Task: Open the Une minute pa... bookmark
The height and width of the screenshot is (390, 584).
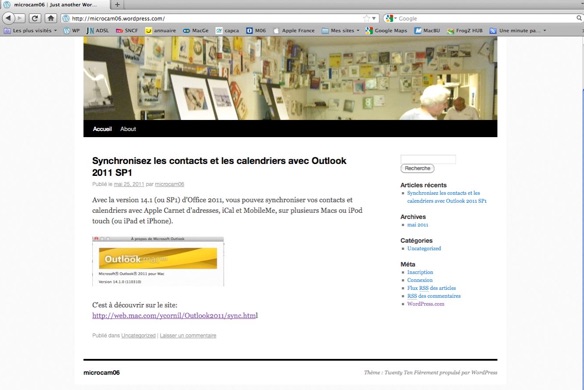Action: pyautogui.click(x=518, y=31)
